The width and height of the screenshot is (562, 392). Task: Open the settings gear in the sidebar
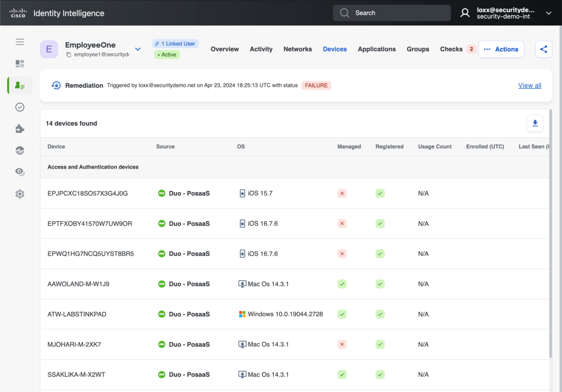(20, 194)
